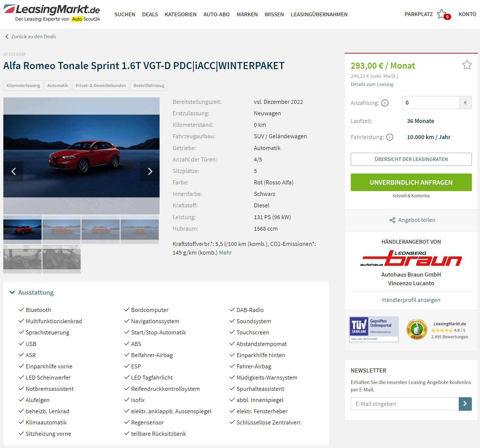The width and height of the screenshot is (480, 448).
Task: Click the Autohaus Braun dealer logo
Action: point(411,258)
